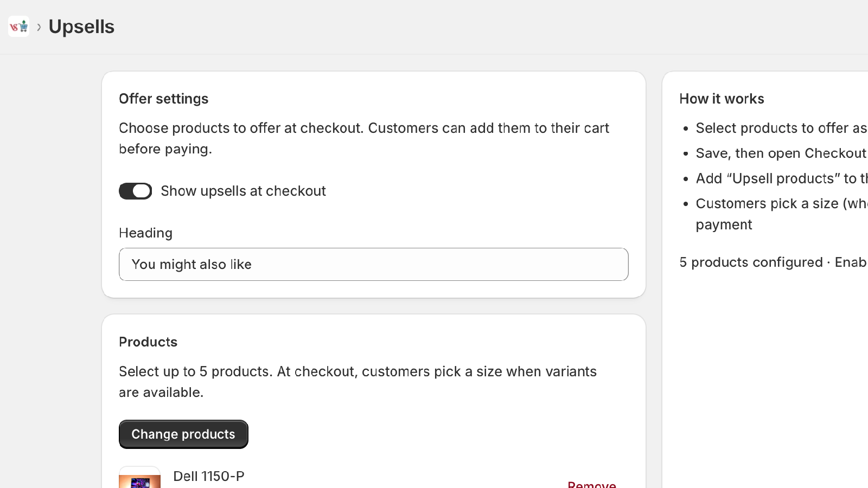Click the Offer settings card heading
Image resolution: width=868 pixels, height=488 pixels.
(x=164, y=99)
